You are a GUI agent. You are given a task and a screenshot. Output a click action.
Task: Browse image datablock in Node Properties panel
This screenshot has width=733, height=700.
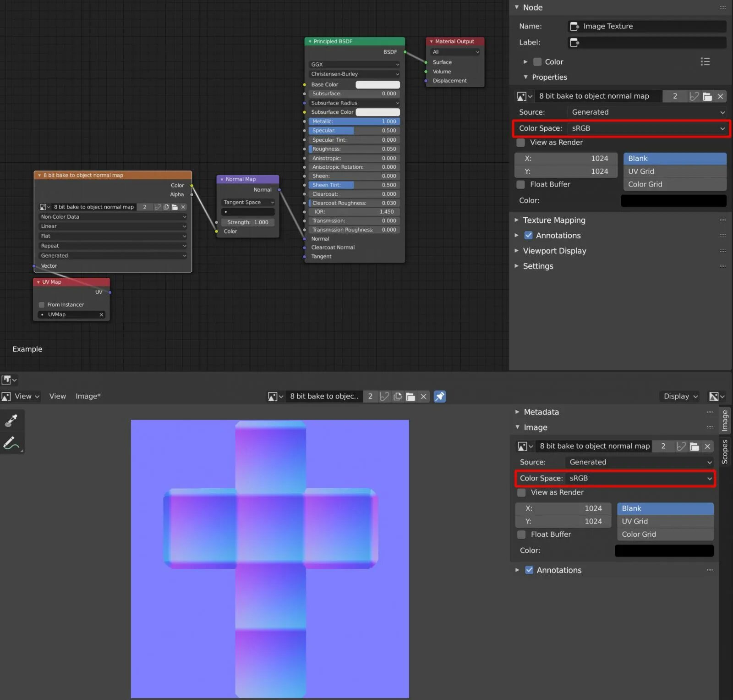point(525,96)
